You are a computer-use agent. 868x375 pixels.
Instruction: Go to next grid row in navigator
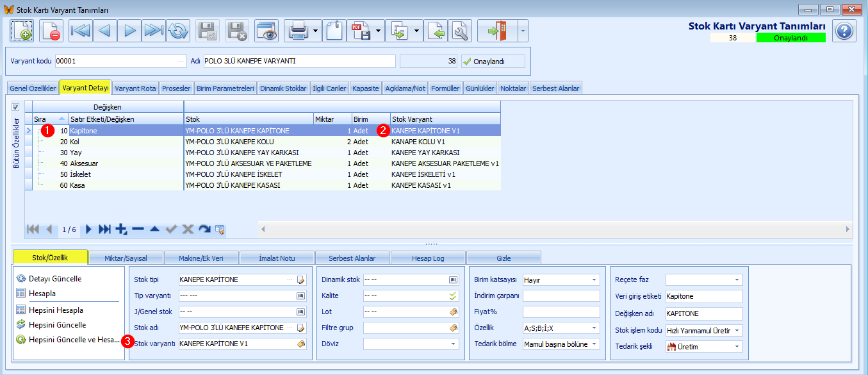click(x=88, y=229)
